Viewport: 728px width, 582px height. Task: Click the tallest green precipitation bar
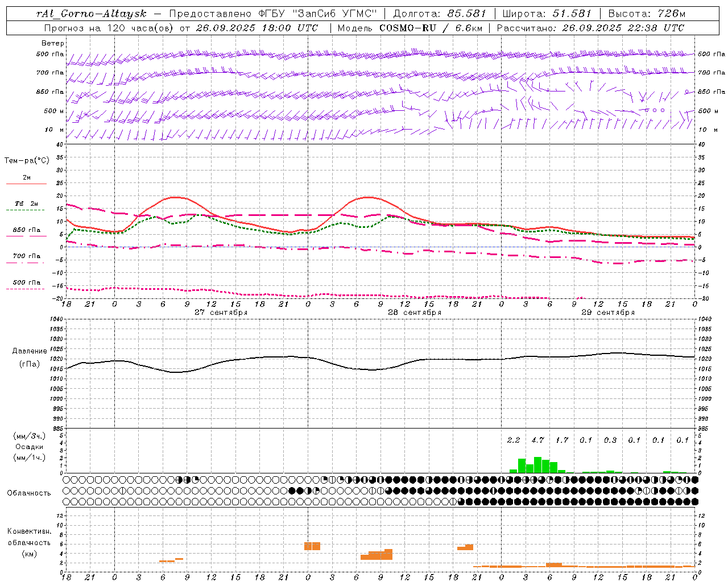537,465
